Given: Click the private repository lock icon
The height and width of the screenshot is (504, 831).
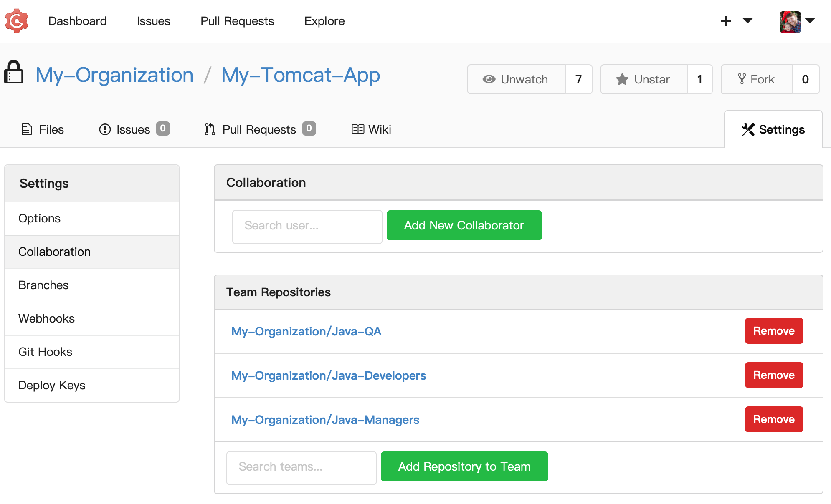Looking at the screenshot, I should [x=13, y=73].
